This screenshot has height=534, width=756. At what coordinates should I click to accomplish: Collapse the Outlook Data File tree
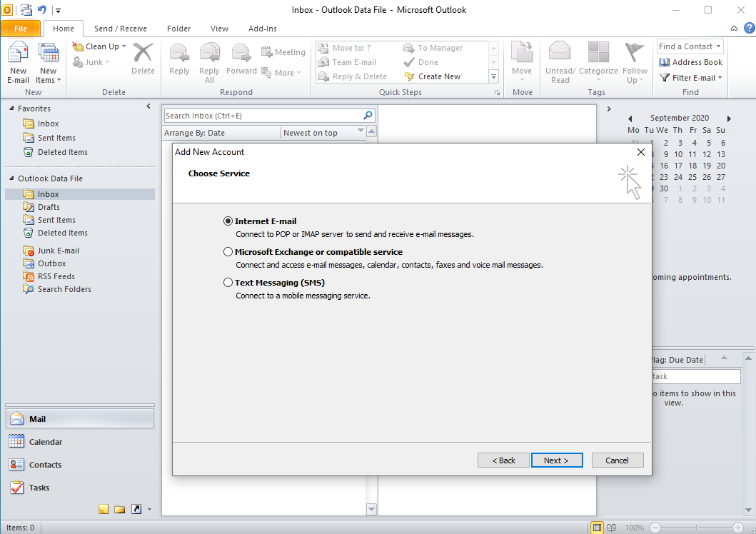pyautogui.click(x=11, y=178)
